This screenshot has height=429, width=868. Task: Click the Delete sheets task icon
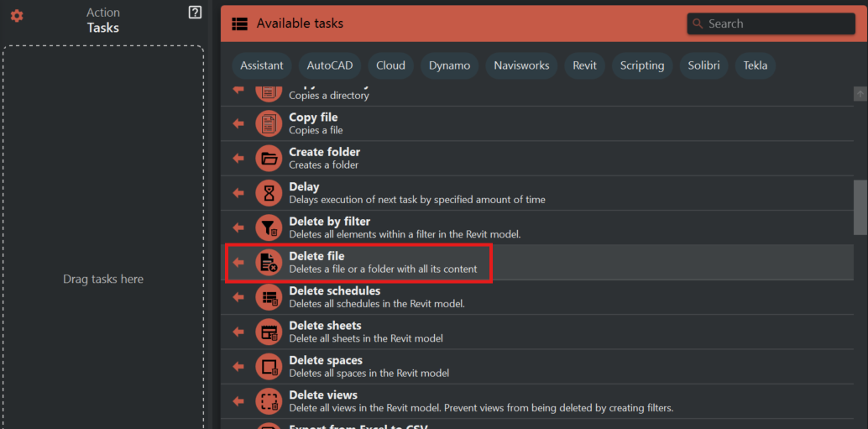[x=269, y=332]
